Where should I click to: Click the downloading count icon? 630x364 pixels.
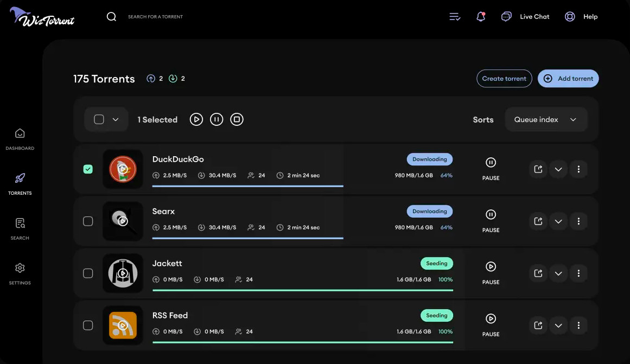click(173, 78)
